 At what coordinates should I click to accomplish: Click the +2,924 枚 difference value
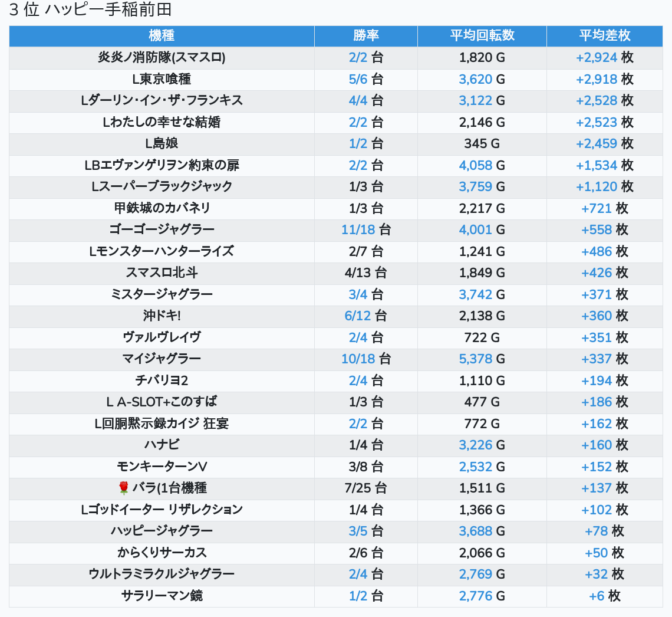pos(605,57)
